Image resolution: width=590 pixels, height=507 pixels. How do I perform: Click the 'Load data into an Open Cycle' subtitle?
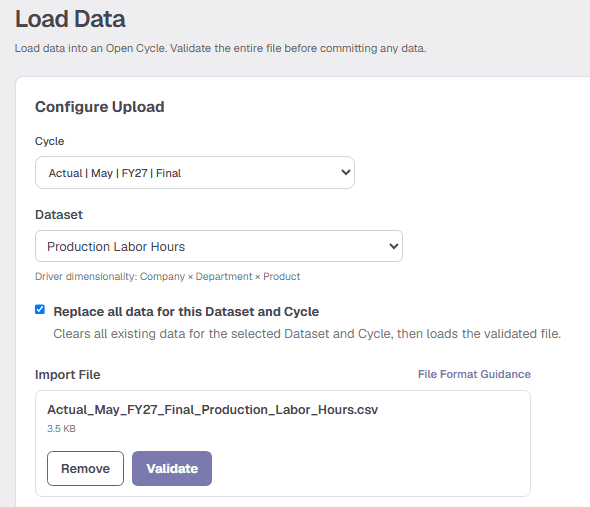(220, 48)
